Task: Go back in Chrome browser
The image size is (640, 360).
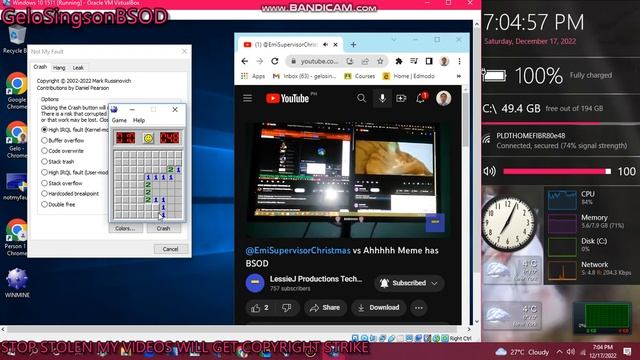Action: pyautogui.click(x=244, y=61)
